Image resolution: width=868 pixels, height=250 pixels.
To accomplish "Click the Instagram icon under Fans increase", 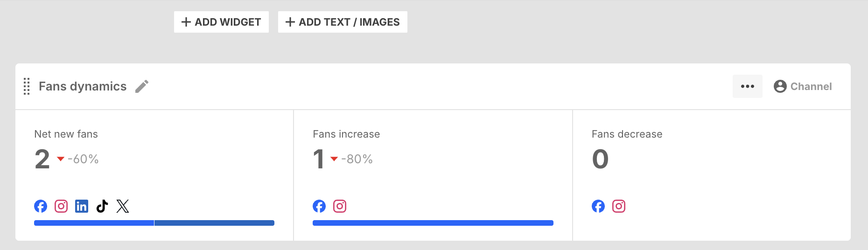I will [340, 206].
